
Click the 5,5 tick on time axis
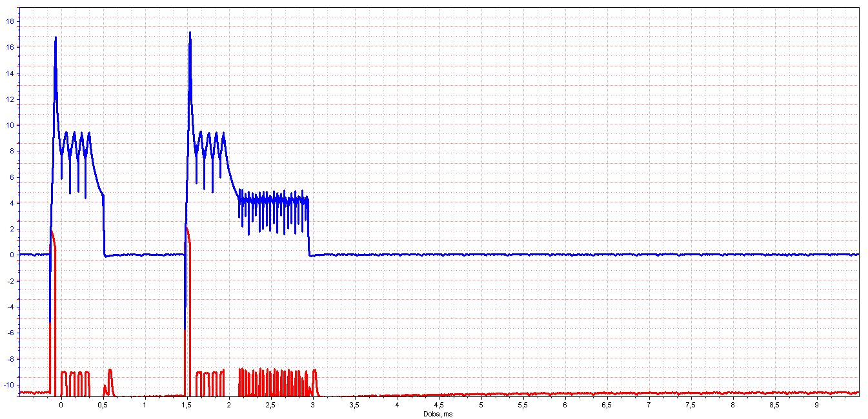[523, 405]
